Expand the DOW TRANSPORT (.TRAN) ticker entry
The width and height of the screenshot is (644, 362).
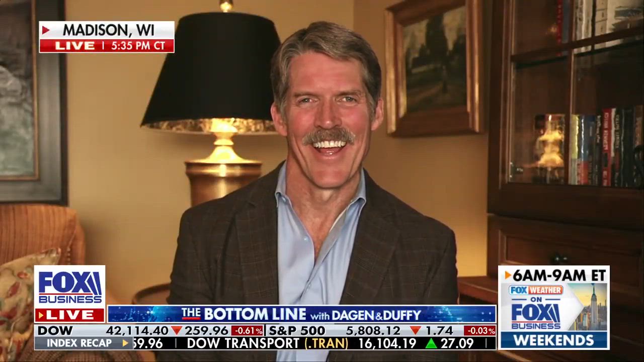[x=268, y=343]
